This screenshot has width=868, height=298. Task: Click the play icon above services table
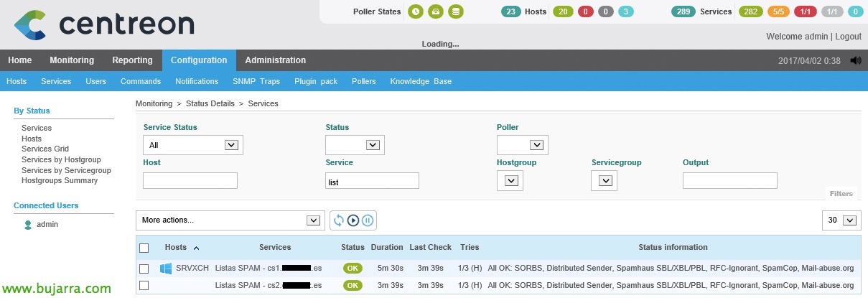353,220
